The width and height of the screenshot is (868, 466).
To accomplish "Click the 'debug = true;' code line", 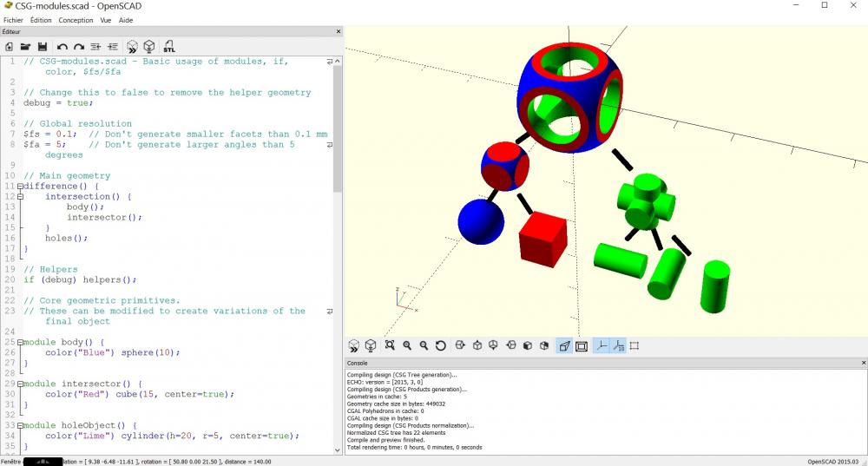I will (58, 103).
